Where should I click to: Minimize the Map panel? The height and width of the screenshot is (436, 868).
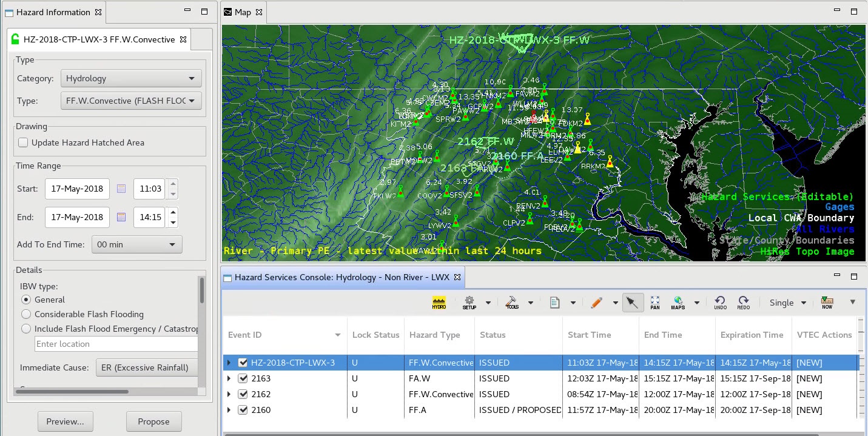coord(838,11)
